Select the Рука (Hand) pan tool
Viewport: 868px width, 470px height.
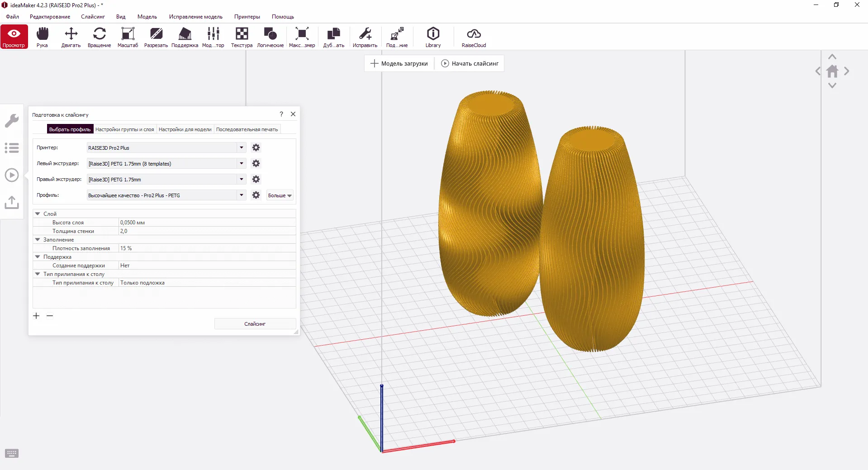click(x=42, y=37)
